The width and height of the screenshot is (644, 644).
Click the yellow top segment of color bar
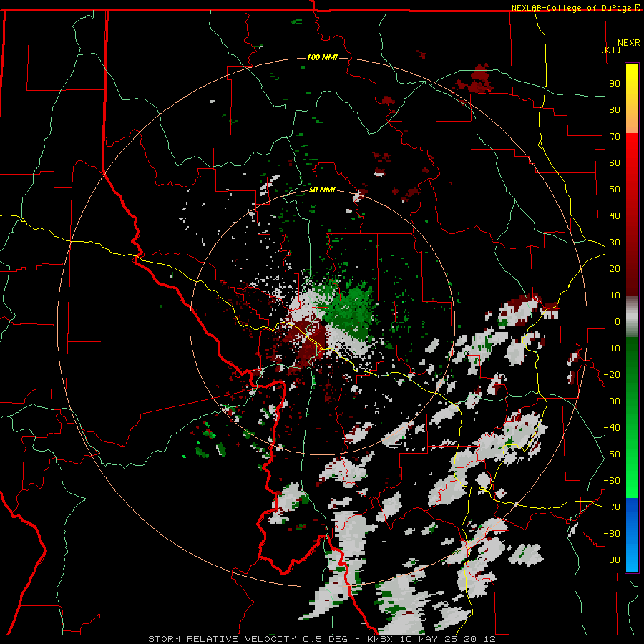pos(632,99)
